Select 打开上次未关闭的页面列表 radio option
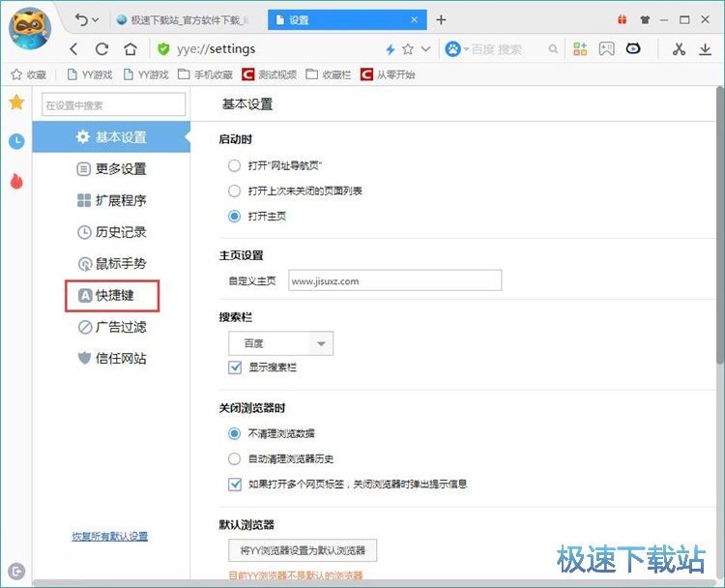Screen dimensions: 725x588 click(x=235, y=191)
